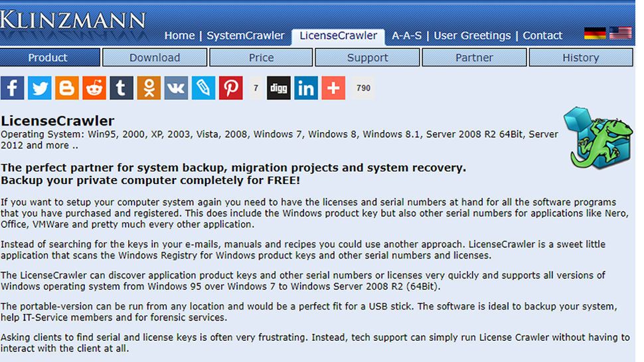Open the Download tab
Image resolution: width=644 pixels, height=362 pixels.
155,58
